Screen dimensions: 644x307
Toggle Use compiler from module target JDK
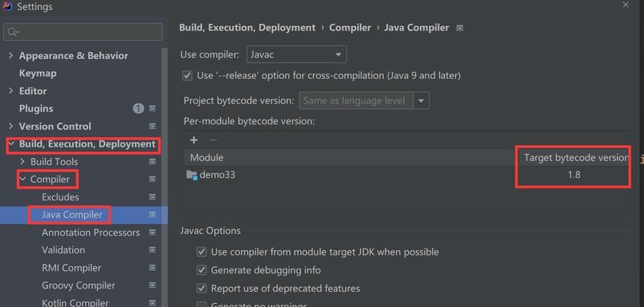click(202, 252)
